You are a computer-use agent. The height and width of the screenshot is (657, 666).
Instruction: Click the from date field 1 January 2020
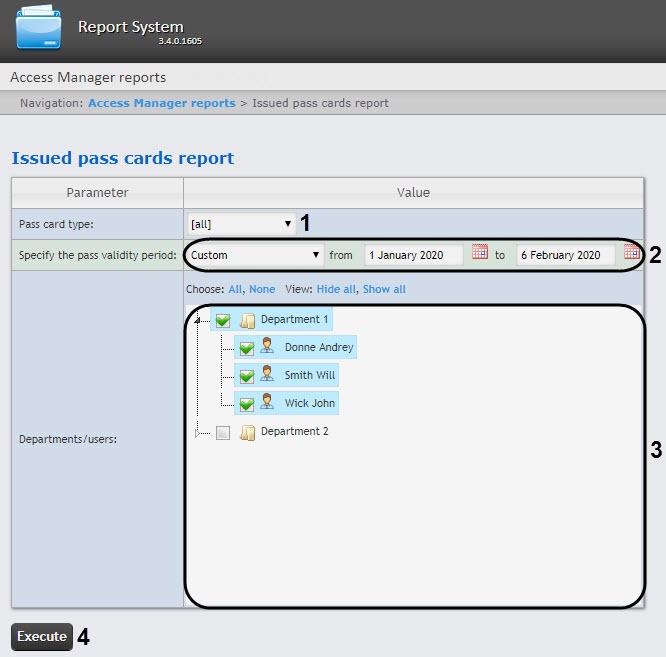click(414, 255)
